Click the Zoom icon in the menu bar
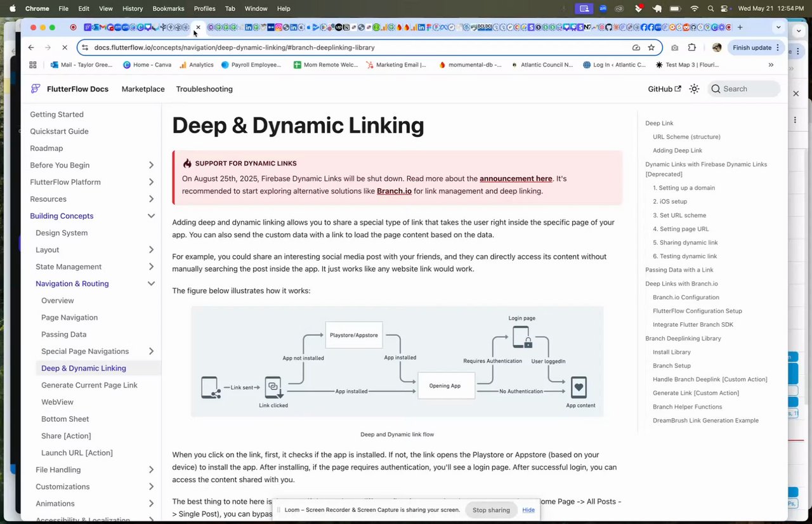812x524 pixels. click(x=603, y=9)
